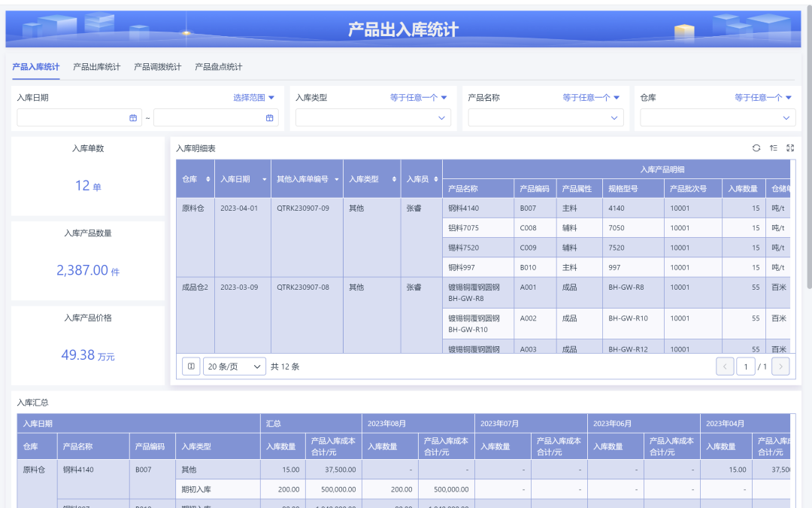Open calendar picker for start 入库日期
This screenshot has width=812, height=508.
click(132, 117)
